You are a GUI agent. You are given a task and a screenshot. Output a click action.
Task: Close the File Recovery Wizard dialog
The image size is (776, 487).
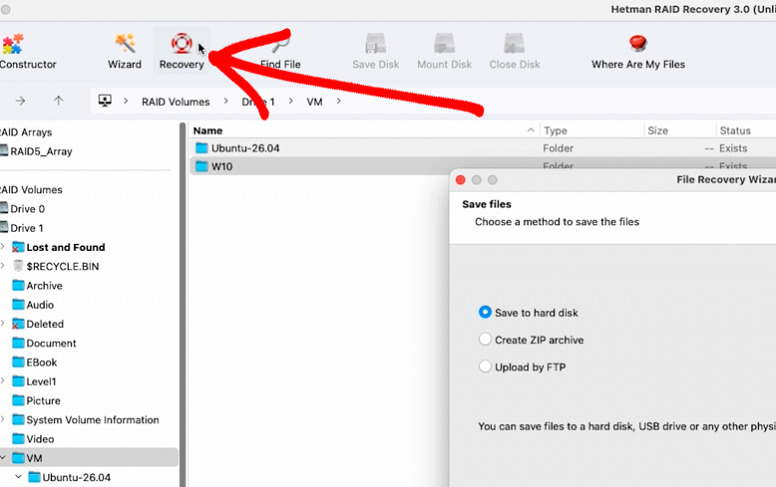click(460, 180)
